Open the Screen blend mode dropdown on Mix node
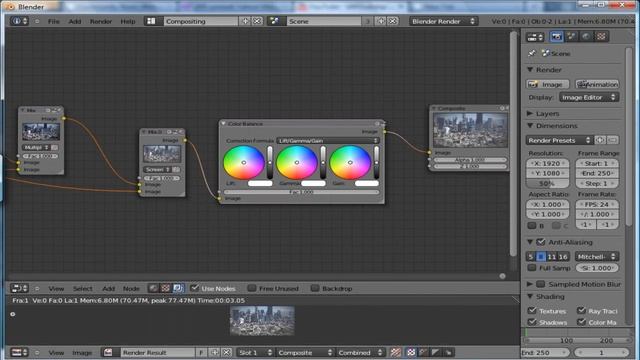Image resolution: width=640 pixels, height=360 pixels. point(158,169)
